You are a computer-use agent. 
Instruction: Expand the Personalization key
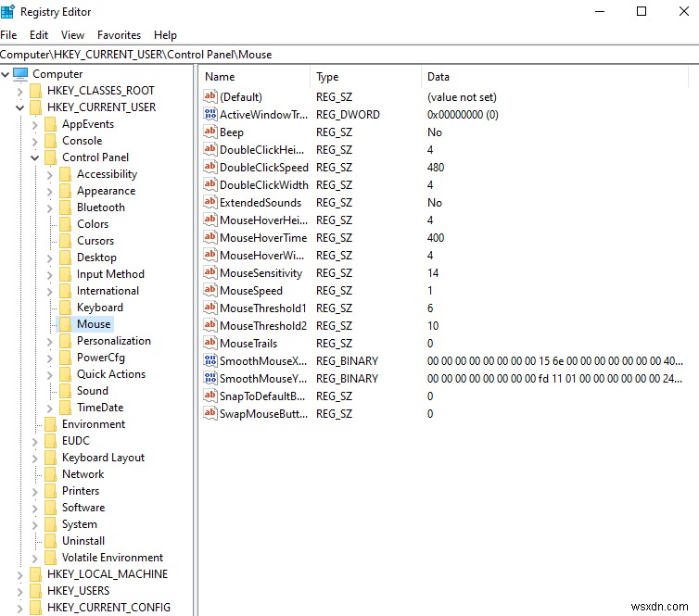coord(49,341)
